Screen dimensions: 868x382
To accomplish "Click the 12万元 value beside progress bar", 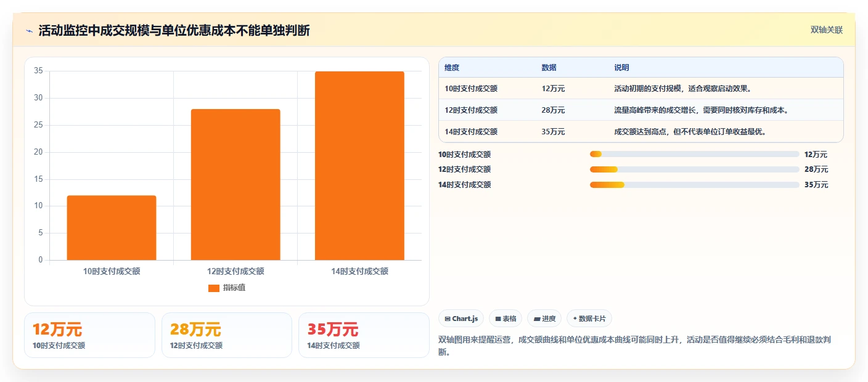I will (x=816, y=155).
